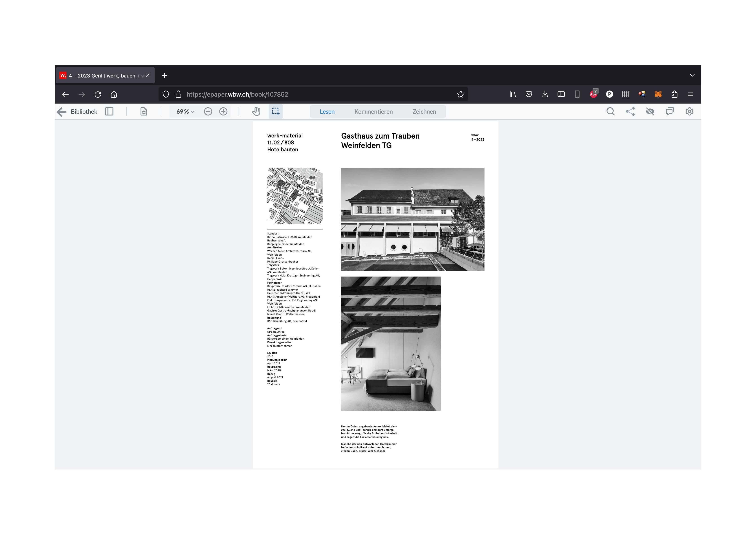Screen dimensions: 756x535
Task: Toggle the sidebar panel
Action: coord(109,112)
